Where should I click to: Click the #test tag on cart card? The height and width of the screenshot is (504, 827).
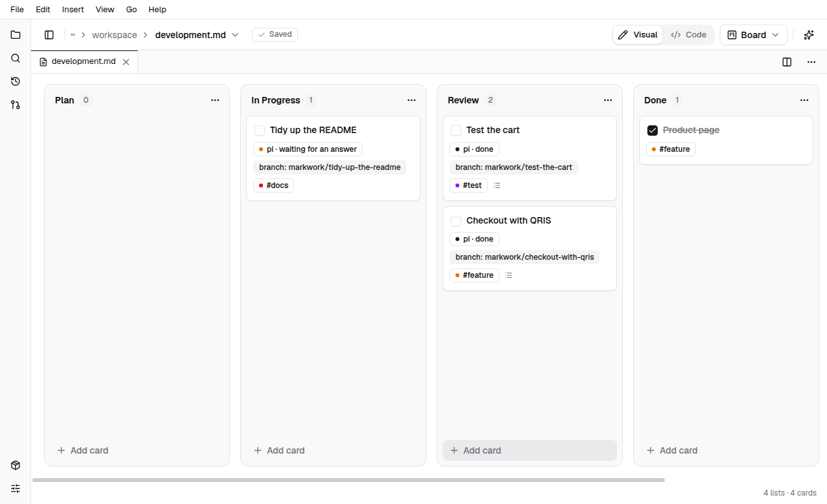click(468, 185)
